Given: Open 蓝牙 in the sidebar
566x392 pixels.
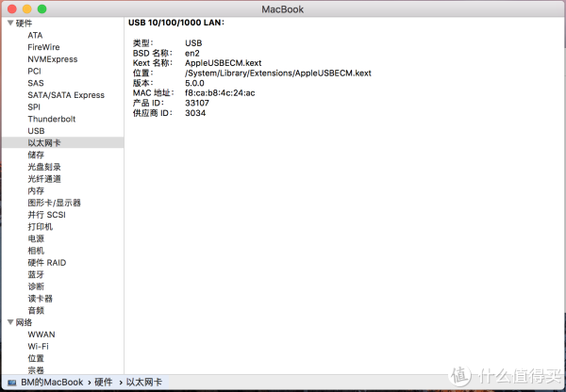Looking at the screenshot, I should (36, 274).
